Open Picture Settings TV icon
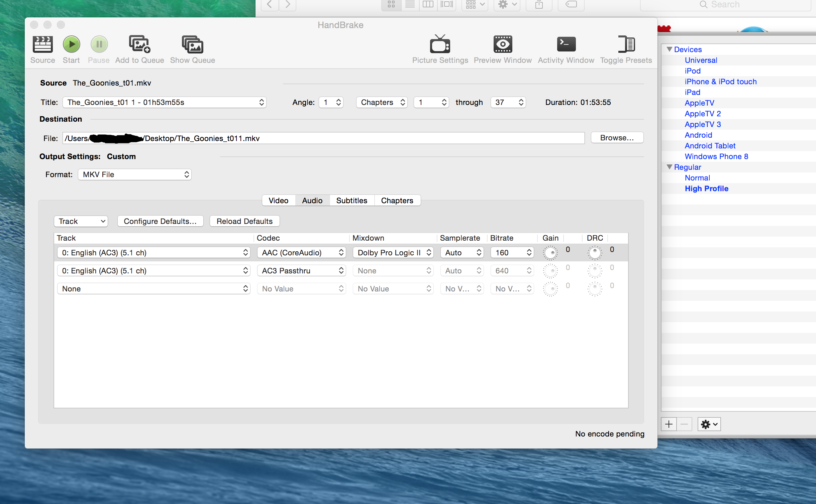Image resolution: width=816 pixels, height=504 pixels. pos(440,44)
